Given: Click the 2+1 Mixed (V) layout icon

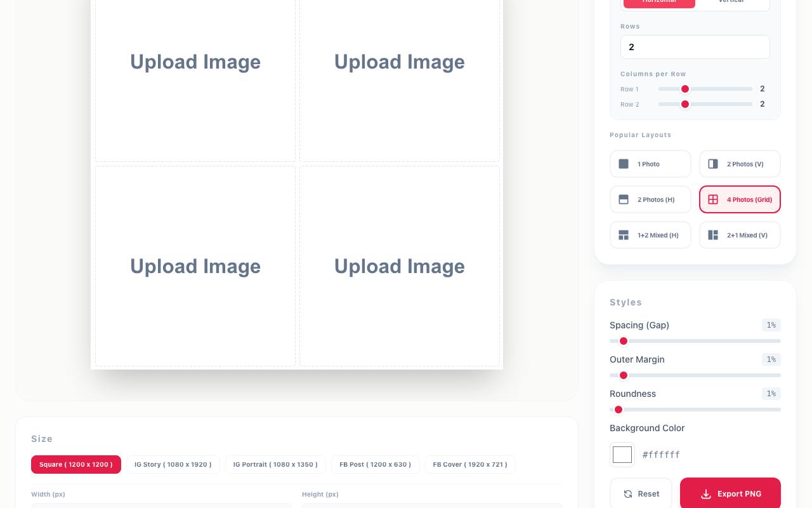Looking at the screenshot, I should click(713, 235).
